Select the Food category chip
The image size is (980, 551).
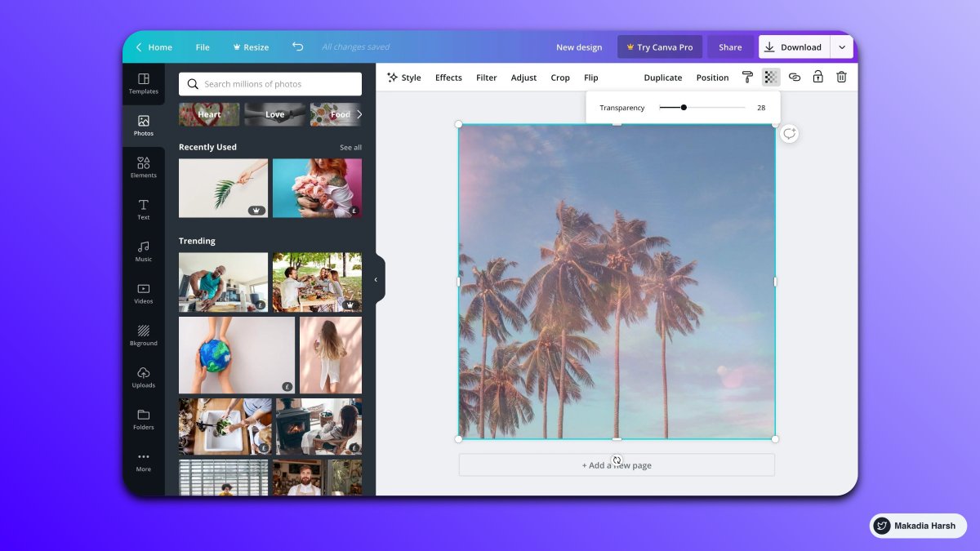[336, 114]
